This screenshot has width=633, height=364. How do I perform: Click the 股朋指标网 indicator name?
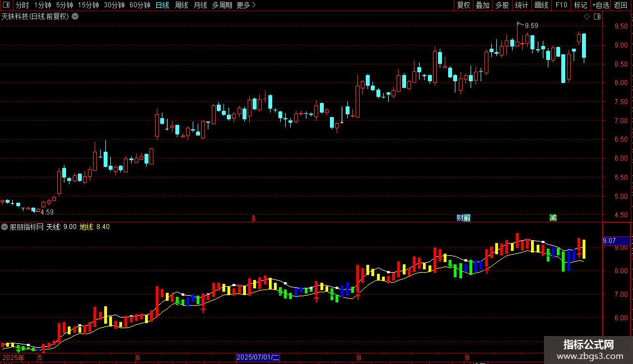[x=27, y=227]
